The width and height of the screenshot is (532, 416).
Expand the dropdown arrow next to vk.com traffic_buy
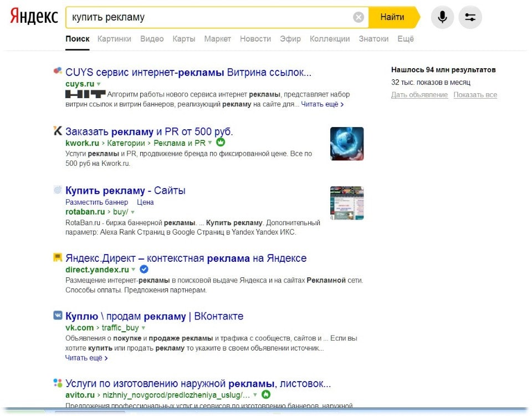[x=143, y=328]
